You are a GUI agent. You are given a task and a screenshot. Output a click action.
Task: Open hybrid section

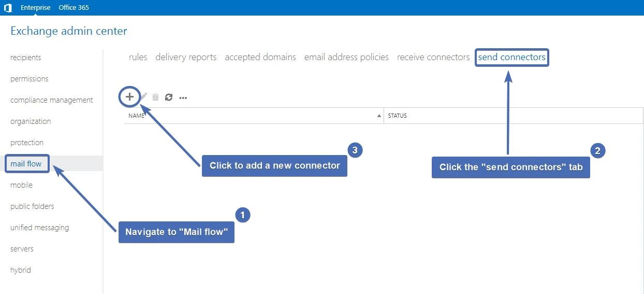click(21, 270)
